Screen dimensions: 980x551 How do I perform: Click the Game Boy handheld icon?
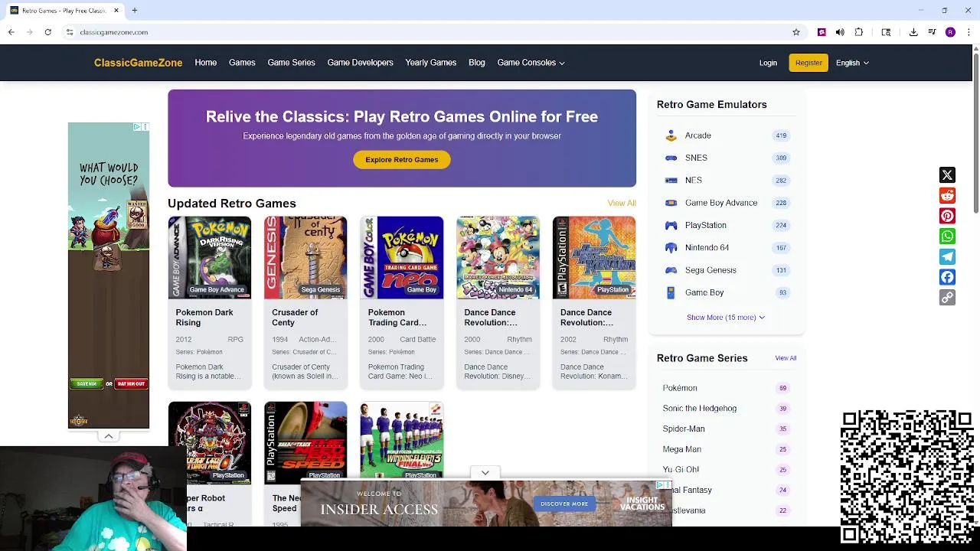(x=671, y=292)
